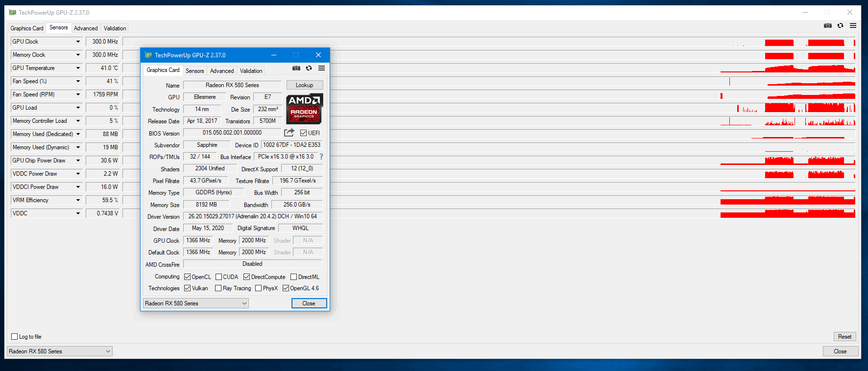The width and height of the screenshot is (868, 371).
Task: Open the Memory Clock sensor dropdown
Action: (78, 55)
